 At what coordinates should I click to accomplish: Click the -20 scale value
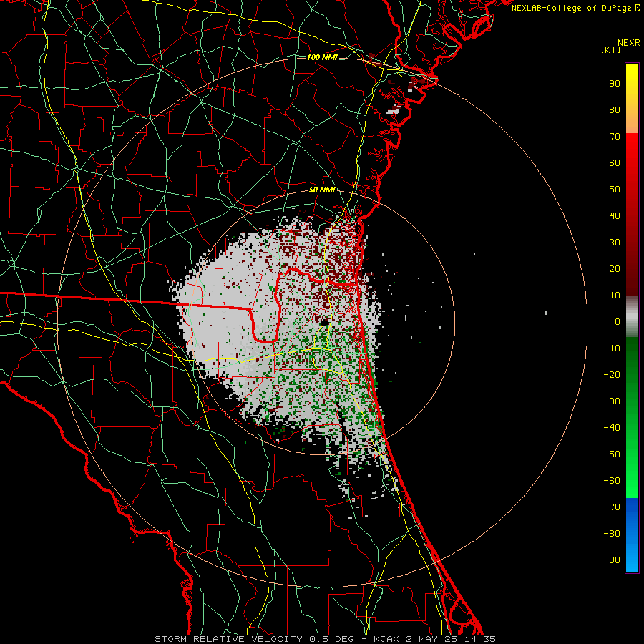(x=612, y=374)
